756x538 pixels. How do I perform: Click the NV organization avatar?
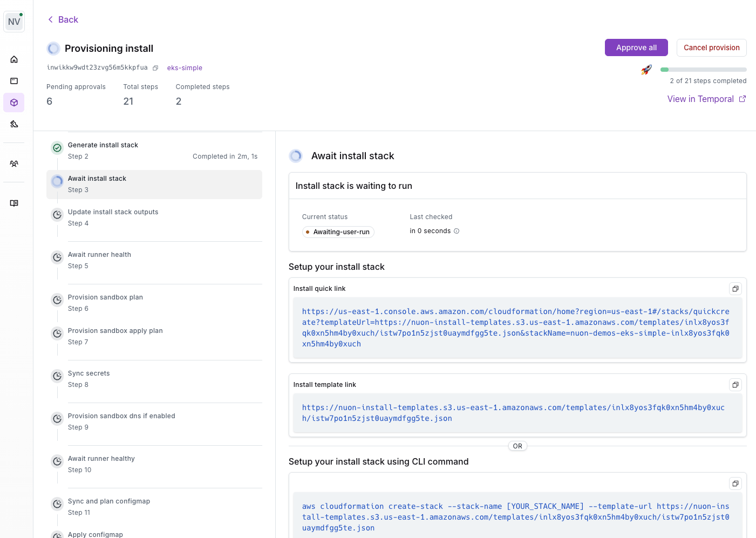(14, 22)
